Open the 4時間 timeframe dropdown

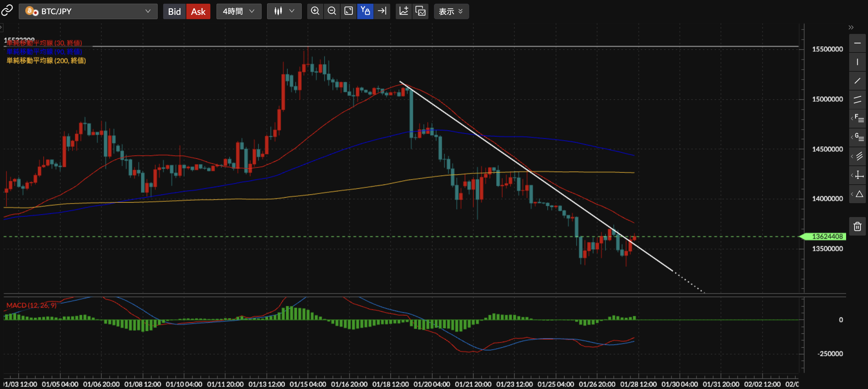pos(238,11)
